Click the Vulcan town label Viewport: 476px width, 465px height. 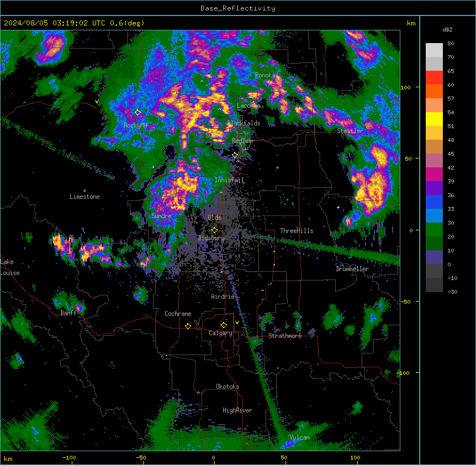300,437
